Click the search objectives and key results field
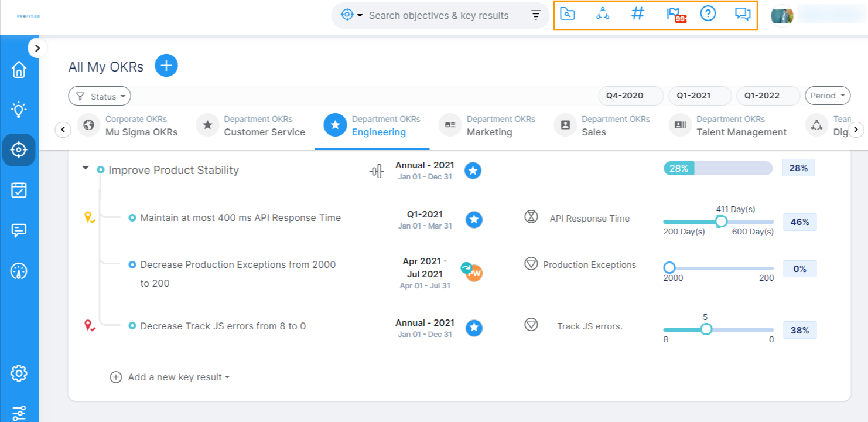The width and height of the screenshot is (868, 422). click(x=438, y=15)
